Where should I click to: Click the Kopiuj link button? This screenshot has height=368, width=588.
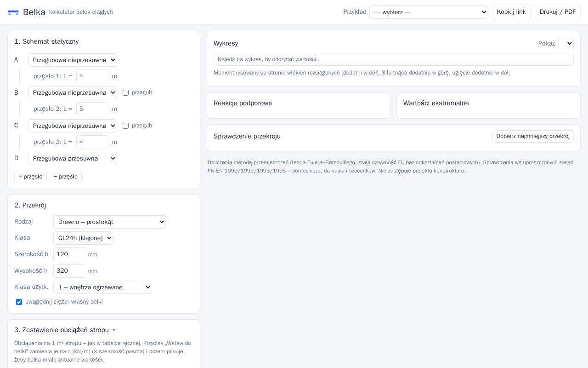511,12
